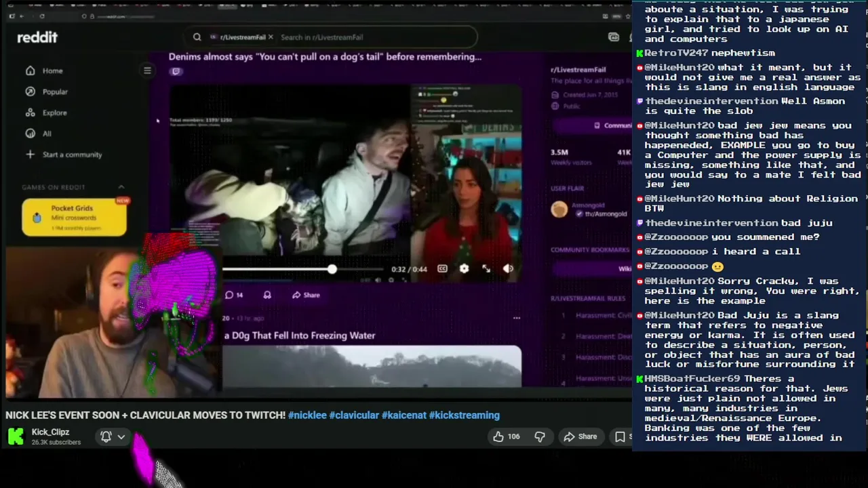Viewport: 868px width, 488px height.
Task: Share the YouTube video
Action: pos(580,436)
